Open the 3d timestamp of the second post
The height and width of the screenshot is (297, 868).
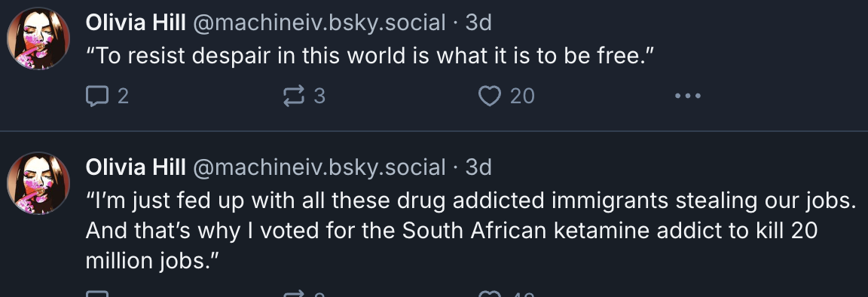point(478,167)
